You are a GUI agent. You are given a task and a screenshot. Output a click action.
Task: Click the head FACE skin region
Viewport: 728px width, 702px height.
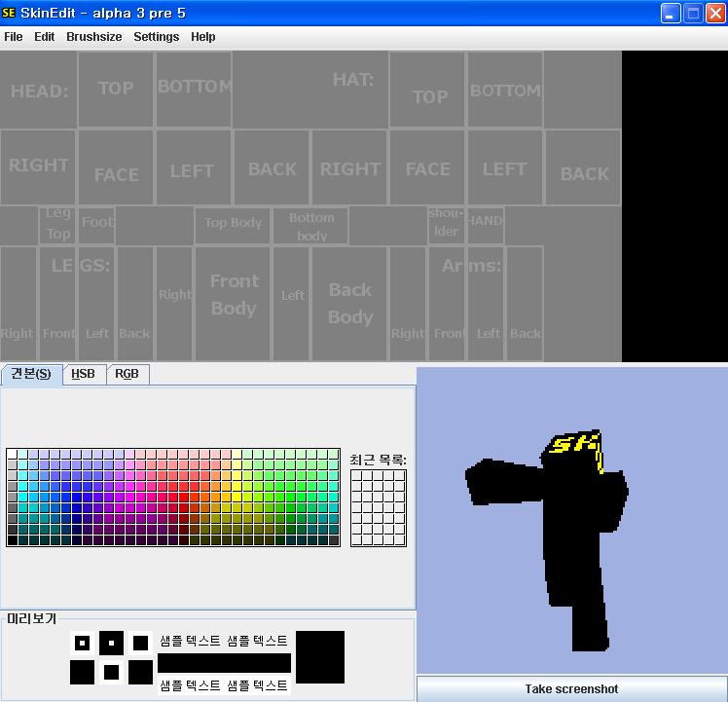pyautogui.click(x=116, y=167)
